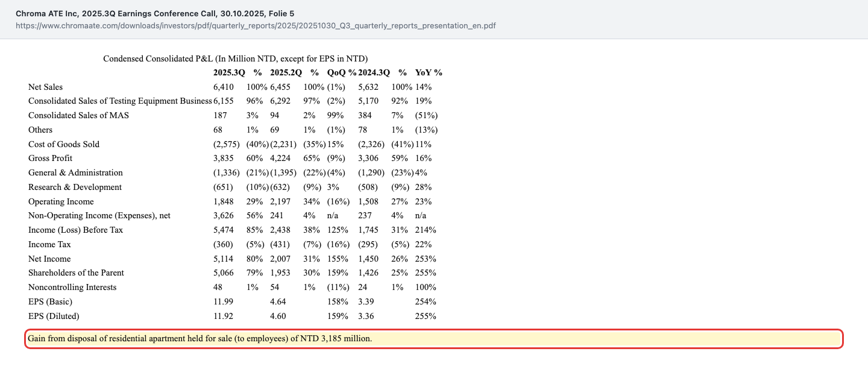Click the Net Income value 5,114

click(223, 259)
